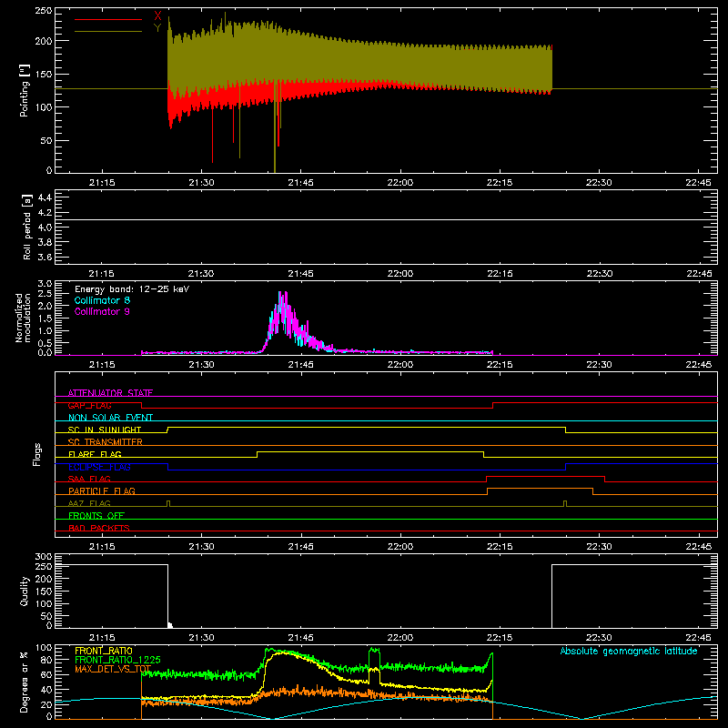The height and width of the screenshot is (728, 728).
Task: Click the 22:15 label under the modulation plot
Action: coord(500,365)
